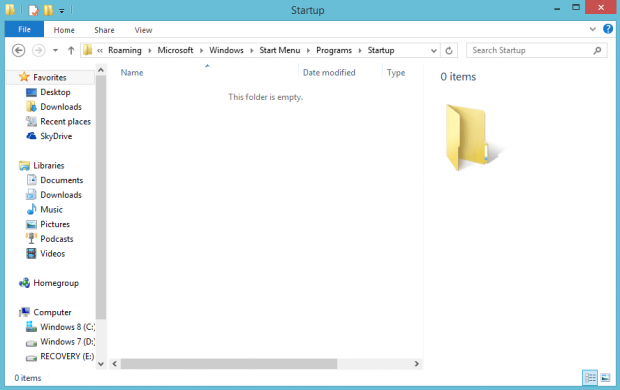
Task: Expand the ribbon with chevron arrow
Action: click(x=592, y=29)
